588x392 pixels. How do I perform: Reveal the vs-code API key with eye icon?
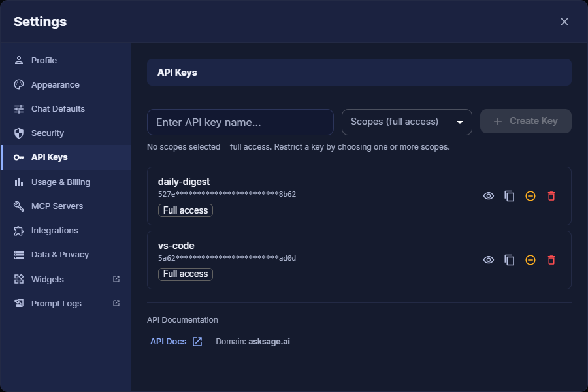click(488, 260)
